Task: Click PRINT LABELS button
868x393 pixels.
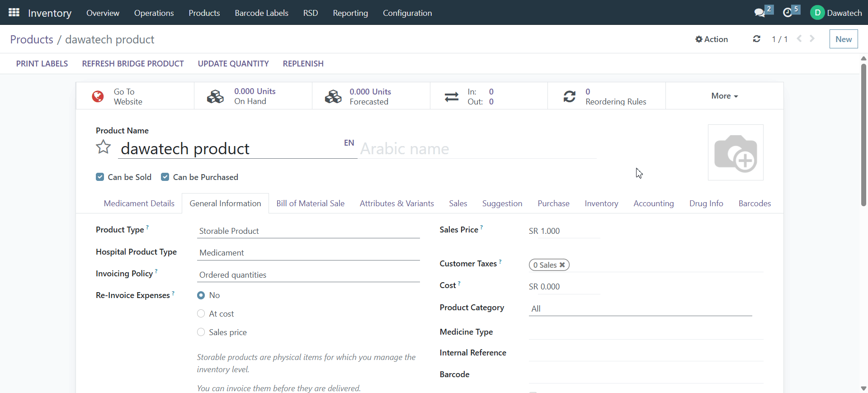Action: pyautogui.click(x=42, y=64)
